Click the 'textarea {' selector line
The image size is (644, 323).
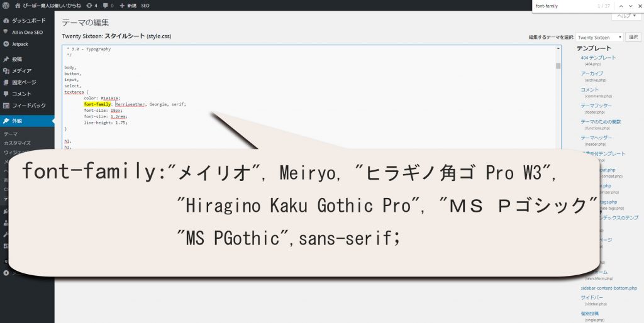[x=76, y=92]
